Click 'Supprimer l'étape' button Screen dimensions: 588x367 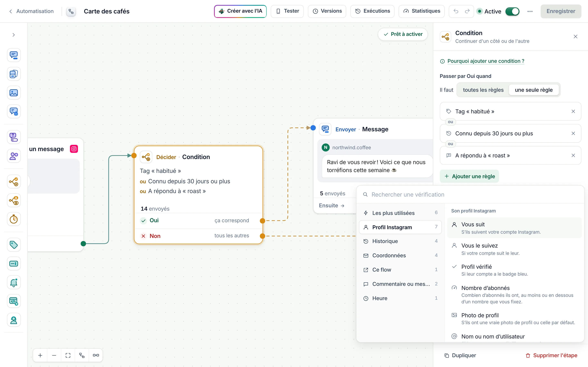point(551,355)
